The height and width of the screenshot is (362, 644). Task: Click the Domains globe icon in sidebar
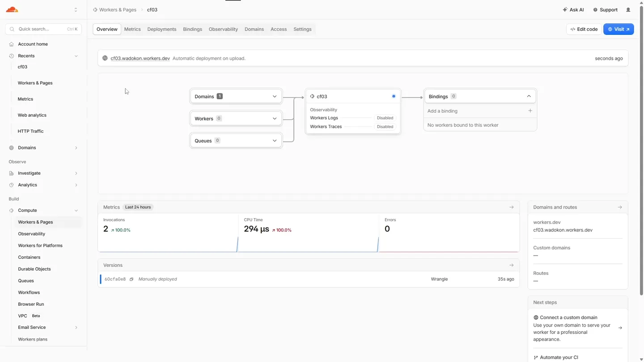pos(12,148)
